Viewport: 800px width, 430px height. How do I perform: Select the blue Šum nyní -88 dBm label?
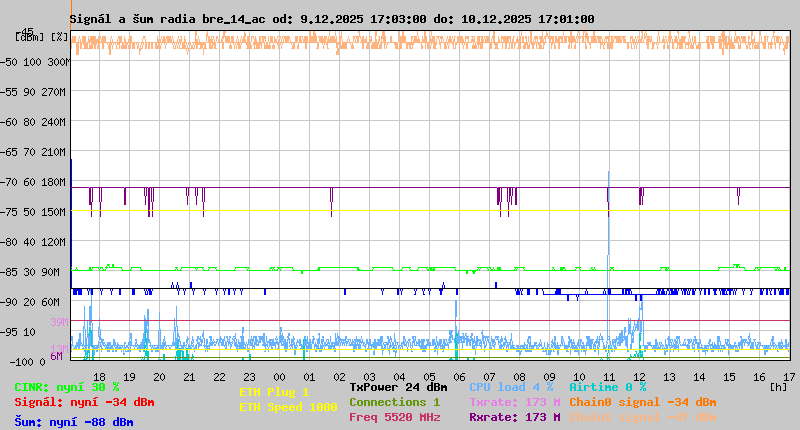(x=74, y=422)
